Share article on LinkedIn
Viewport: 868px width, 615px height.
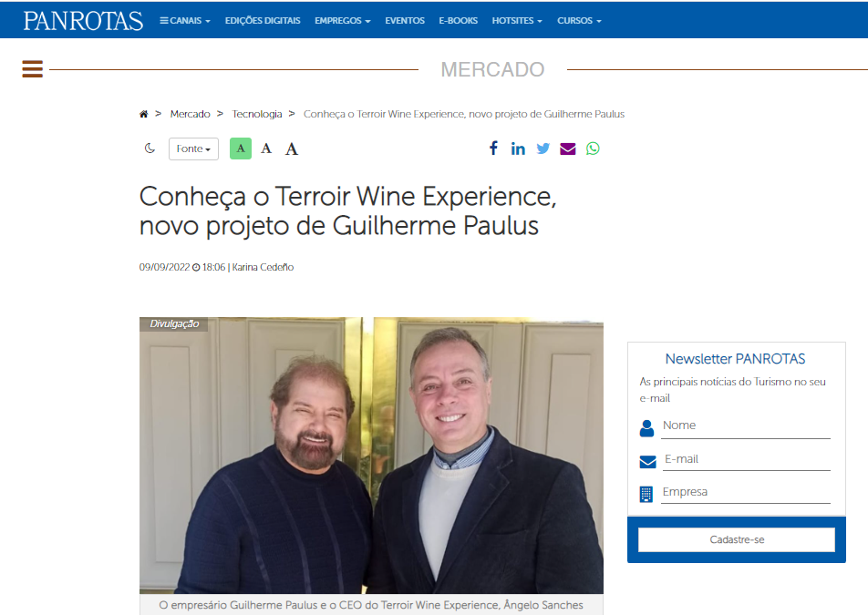point(518,149)
